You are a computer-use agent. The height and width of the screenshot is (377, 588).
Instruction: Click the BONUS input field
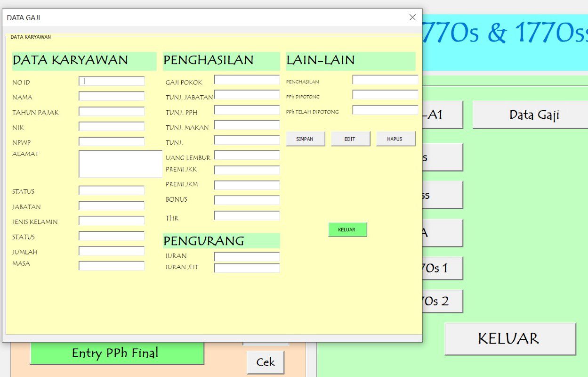[247, 200]
